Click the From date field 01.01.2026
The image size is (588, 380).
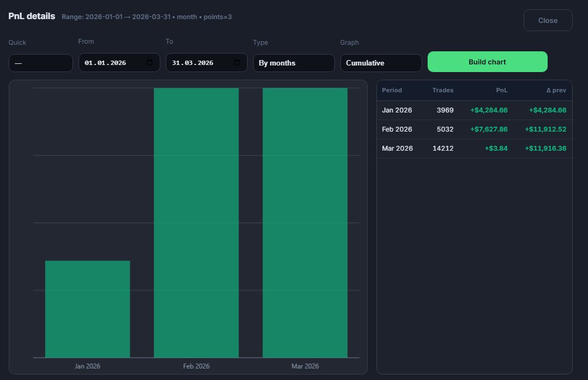point(119,63)
